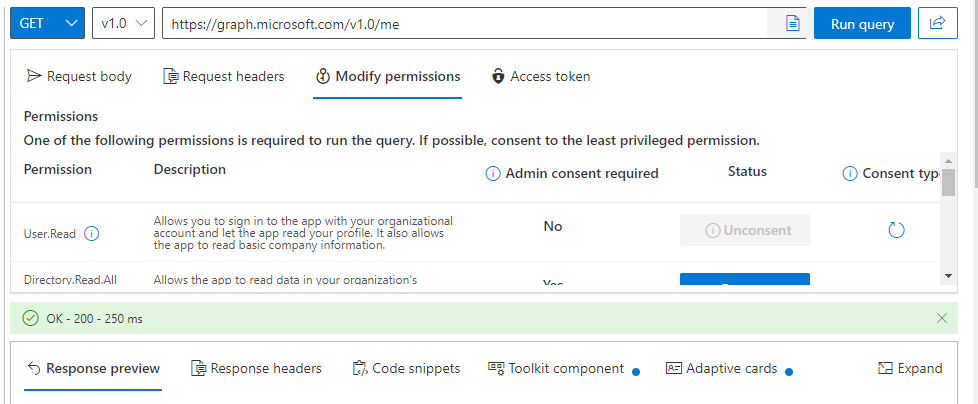The image size is (978, 404).
Task: Open the Adaptive cards tab
Action: (722, 368)
